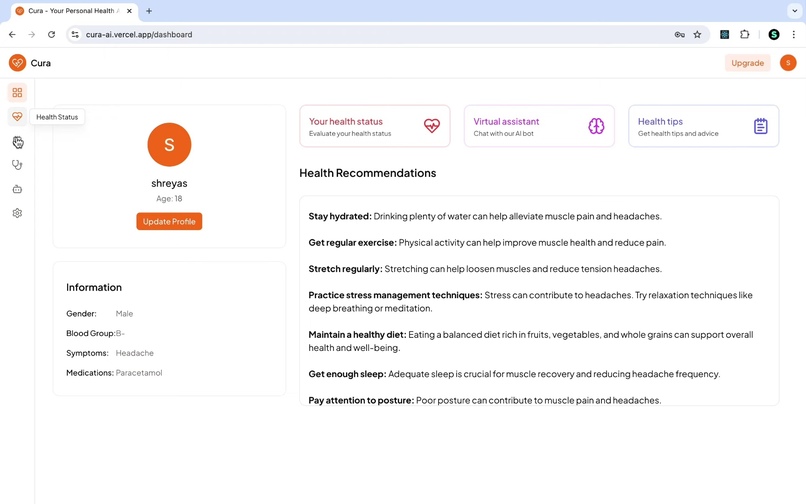
Task: Open the dashboard grid icon in sidebar
Action: point(17,93)
